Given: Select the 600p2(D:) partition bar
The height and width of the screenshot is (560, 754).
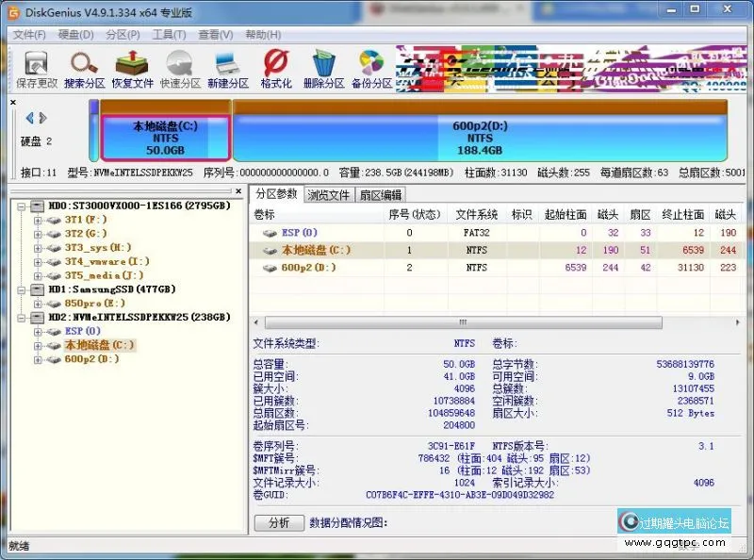Looking at the screenshot, I should point(479,138).
